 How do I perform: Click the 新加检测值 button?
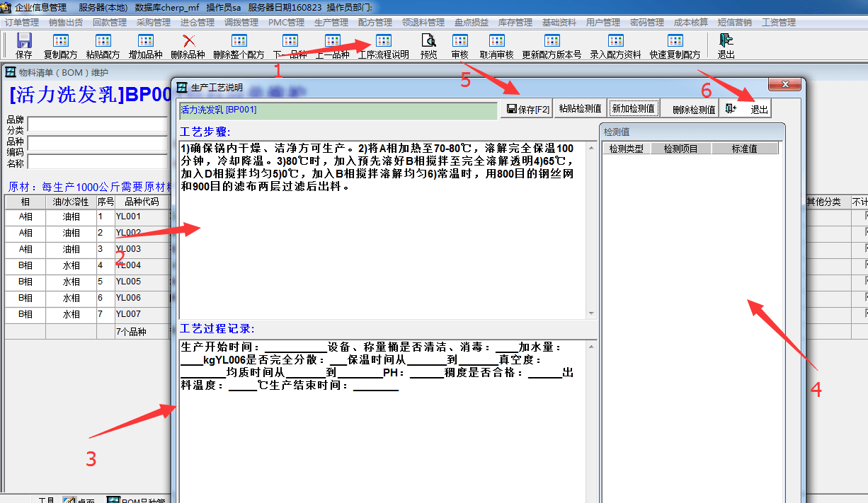[x=635, y=109]
